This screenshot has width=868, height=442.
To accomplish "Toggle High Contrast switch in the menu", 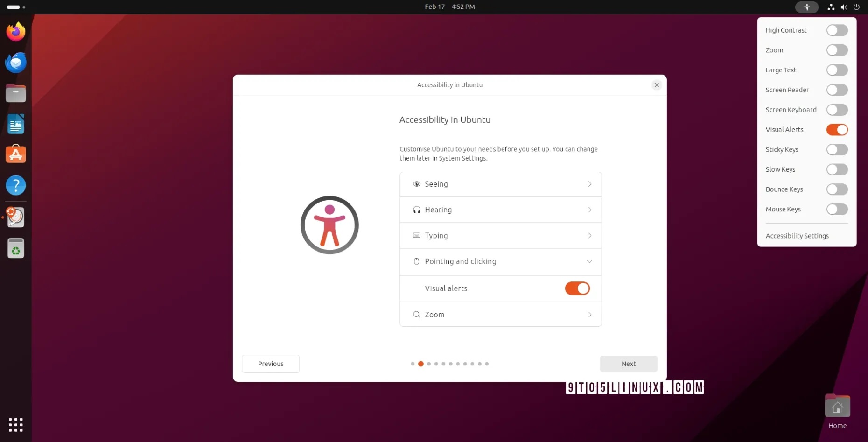I will [837, 30].
